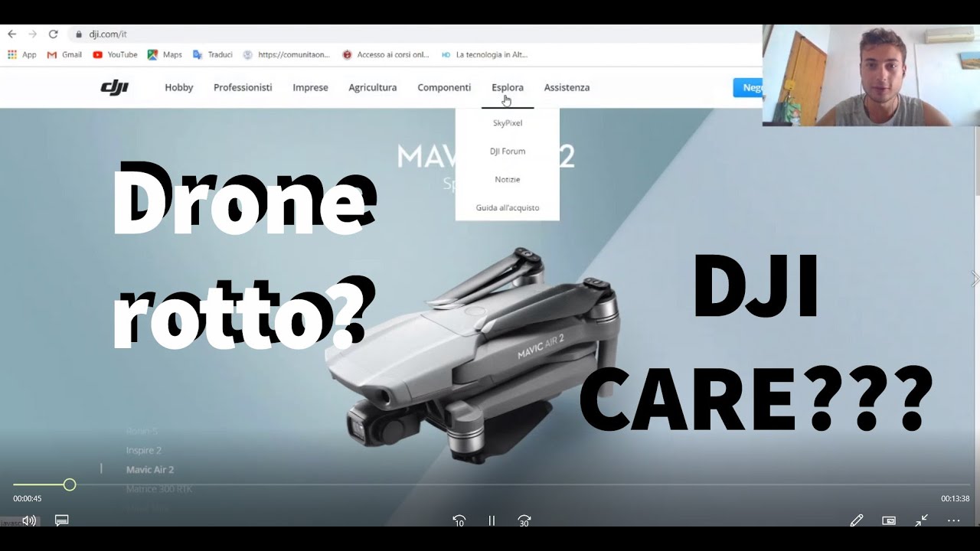The image size is (980, 551).
Task: Select DJI Forum from the dropdown
Action: point(508,151)
